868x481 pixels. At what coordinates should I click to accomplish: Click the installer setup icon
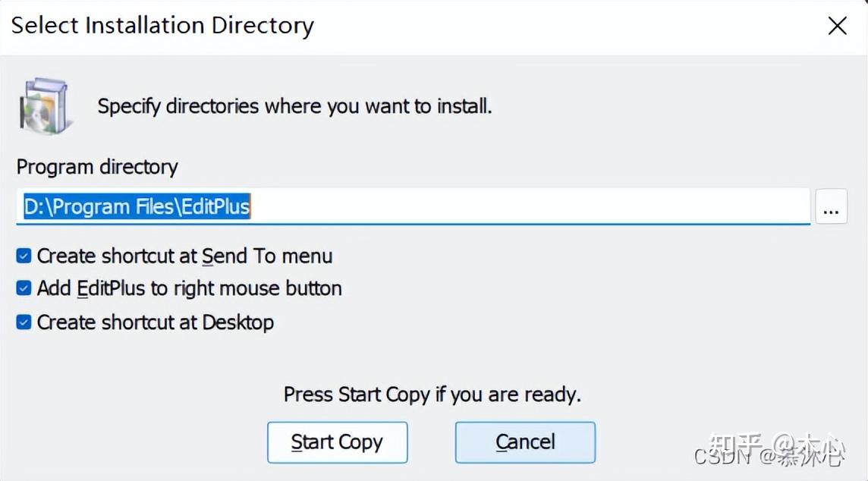point(44,105)
